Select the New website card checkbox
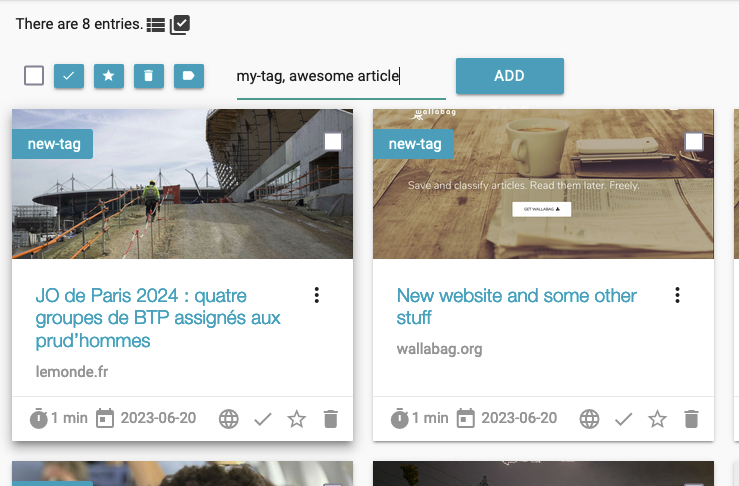739x486 pixels. [x=694, y=142]
